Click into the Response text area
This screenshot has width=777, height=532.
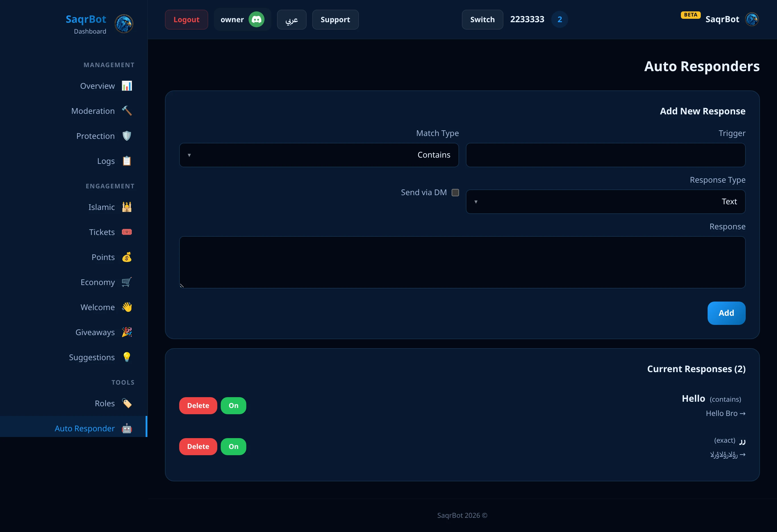pos(462,262)
